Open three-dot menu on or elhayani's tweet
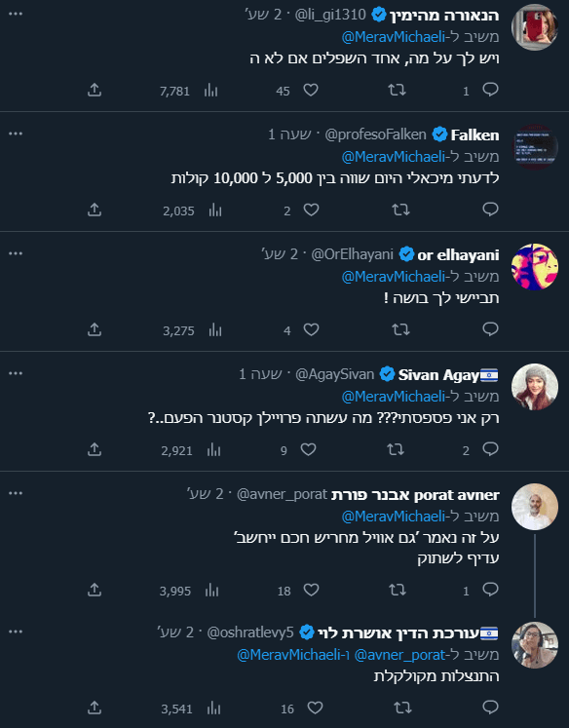This screenshot has height=728, width=569. 16,253
